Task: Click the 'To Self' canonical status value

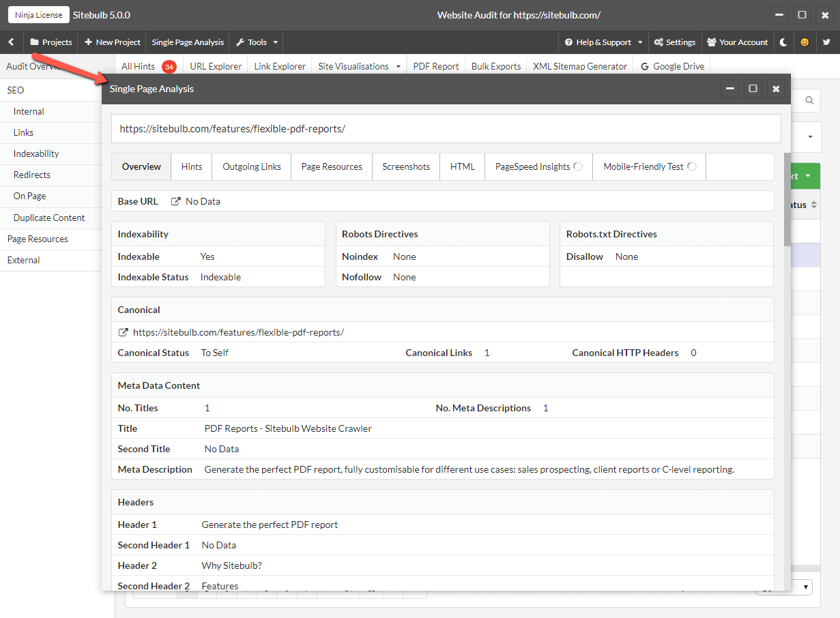Action: [x=214, y=353]
